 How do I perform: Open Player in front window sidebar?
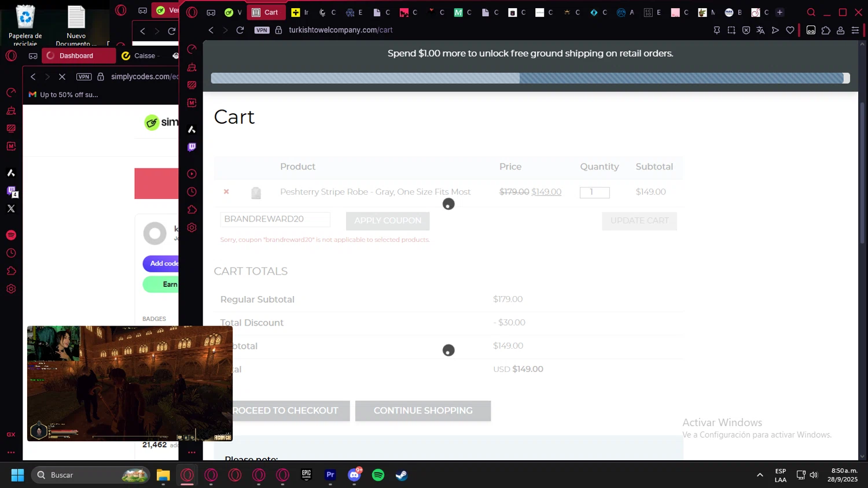[192, 174]
